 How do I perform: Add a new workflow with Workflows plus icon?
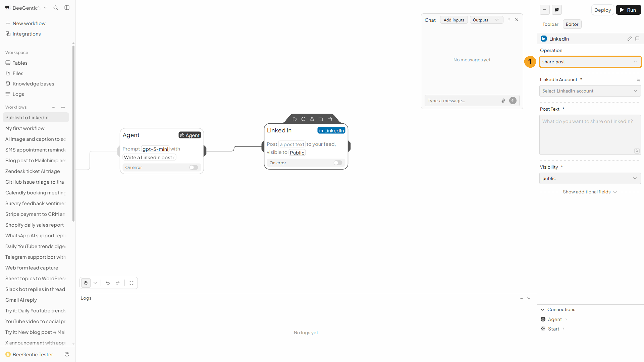coord(63,107)
